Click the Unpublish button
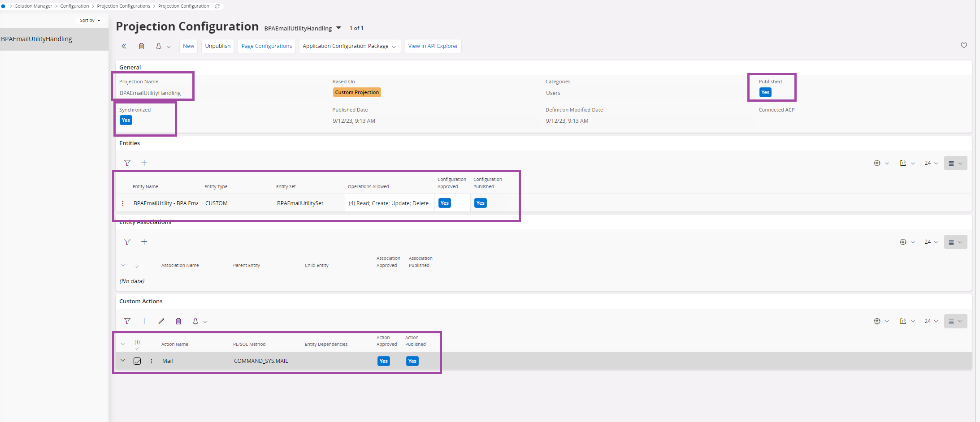 pyautogui.click(x=217, y=46)
